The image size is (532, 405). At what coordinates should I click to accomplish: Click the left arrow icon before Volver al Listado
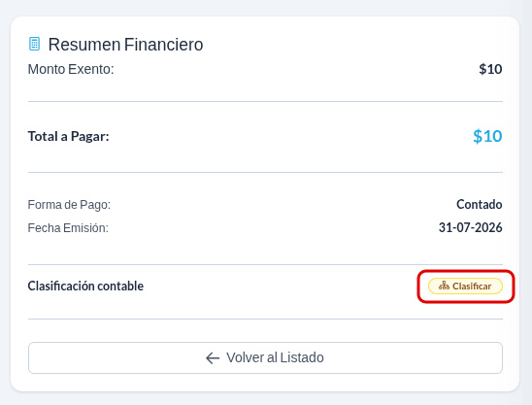point(213,357)
